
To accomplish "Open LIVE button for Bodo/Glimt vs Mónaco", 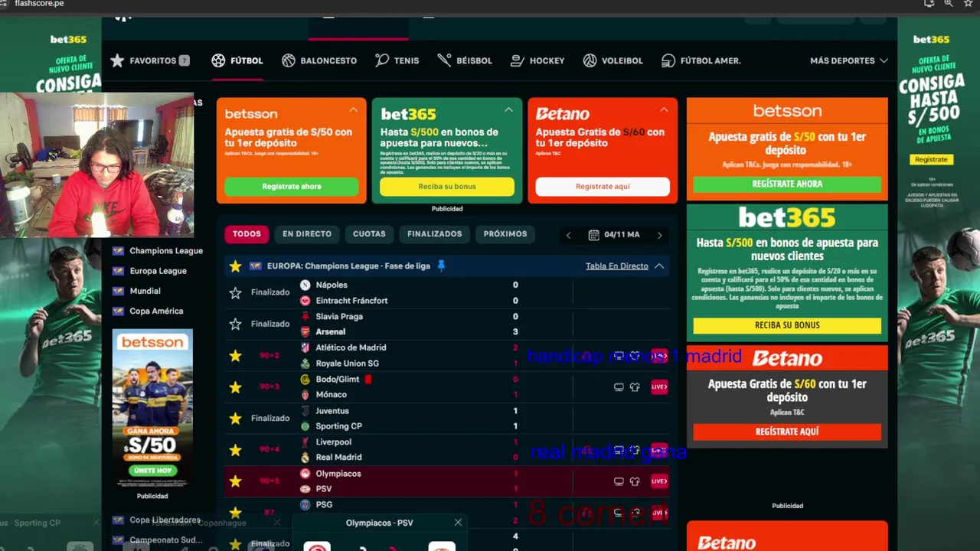I will pos(659,387).
